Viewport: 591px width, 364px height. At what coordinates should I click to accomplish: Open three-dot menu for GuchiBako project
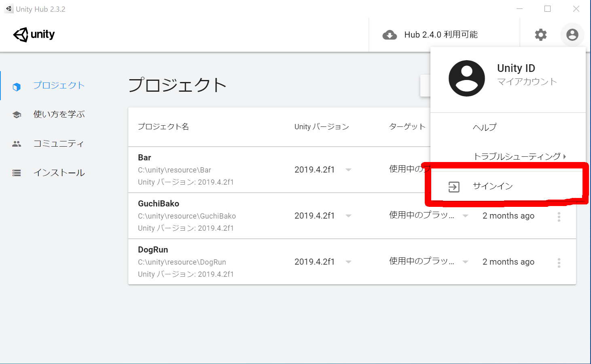tap(559, 217)
